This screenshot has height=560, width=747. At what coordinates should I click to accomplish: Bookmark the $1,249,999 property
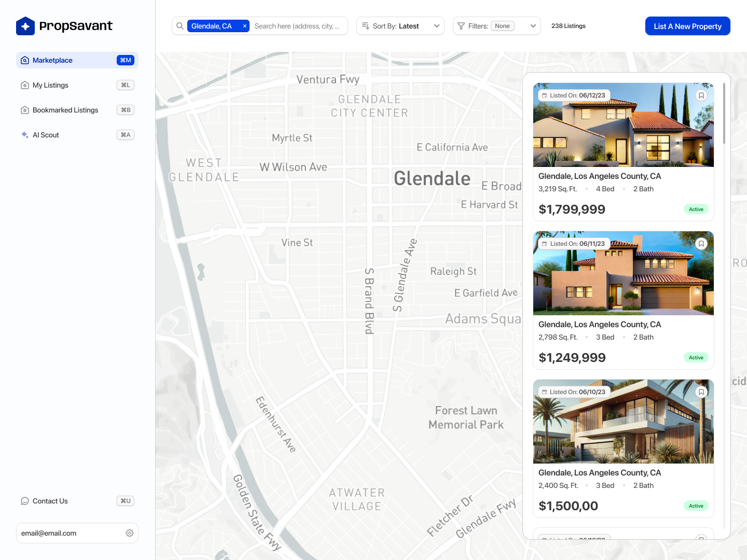tap(701, 243)
